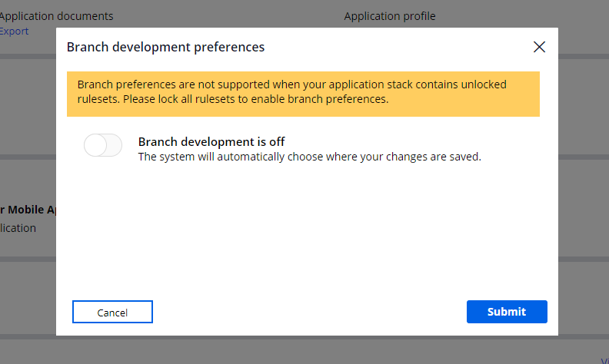Click the "Branch development preferences" dialog title

(165, 47)
